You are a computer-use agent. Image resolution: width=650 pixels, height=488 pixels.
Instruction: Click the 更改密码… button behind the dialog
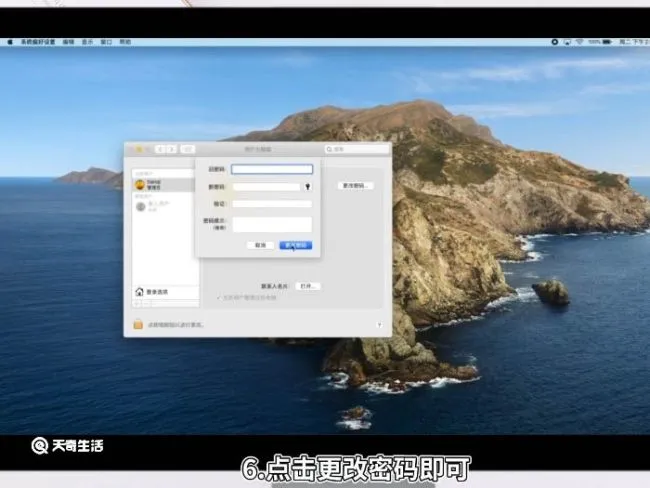356,185
